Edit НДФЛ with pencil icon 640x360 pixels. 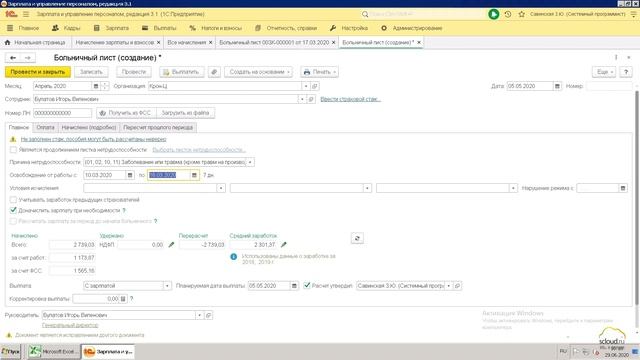tap(171, 245)
